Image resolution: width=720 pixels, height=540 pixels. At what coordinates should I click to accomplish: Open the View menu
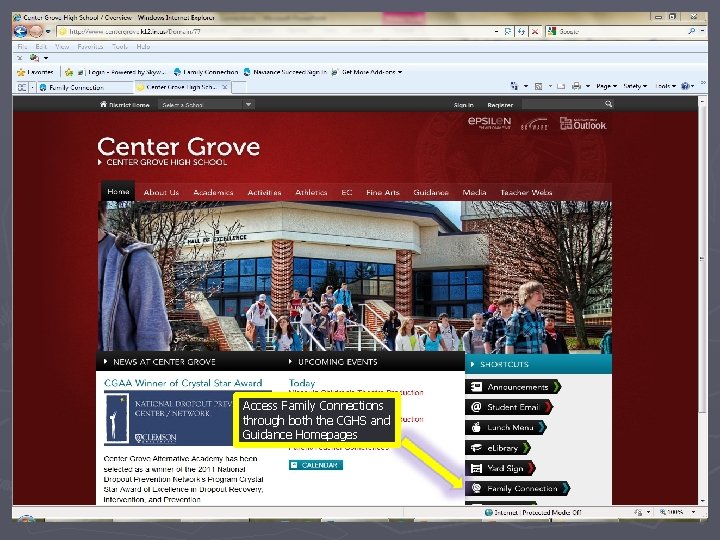[62, 46]
